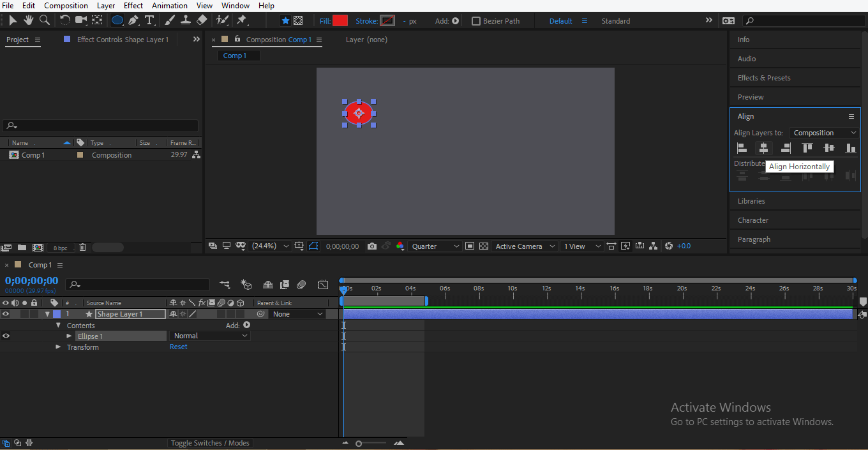This screenshot has width=868, height=450.
Task: Open the Align Layers to Composition dropdown
Action: (825, 133)
